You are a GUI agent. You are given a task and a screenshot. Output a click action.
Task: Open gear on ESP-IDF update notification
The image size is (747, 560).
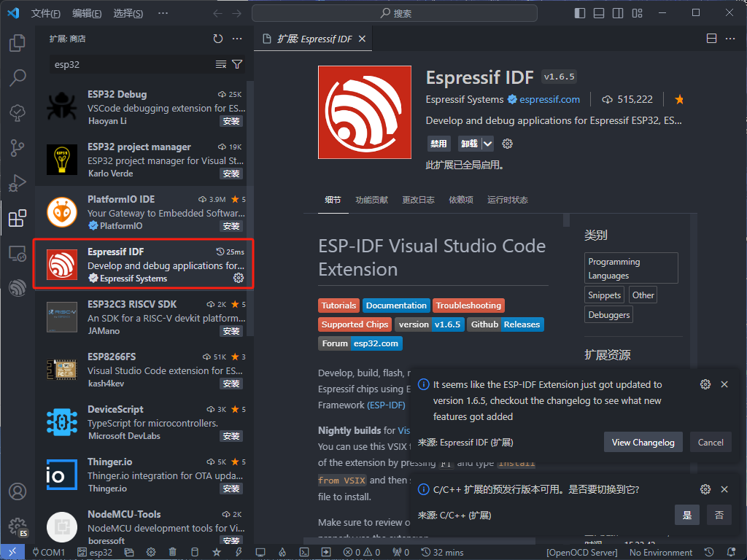point(705,384)
